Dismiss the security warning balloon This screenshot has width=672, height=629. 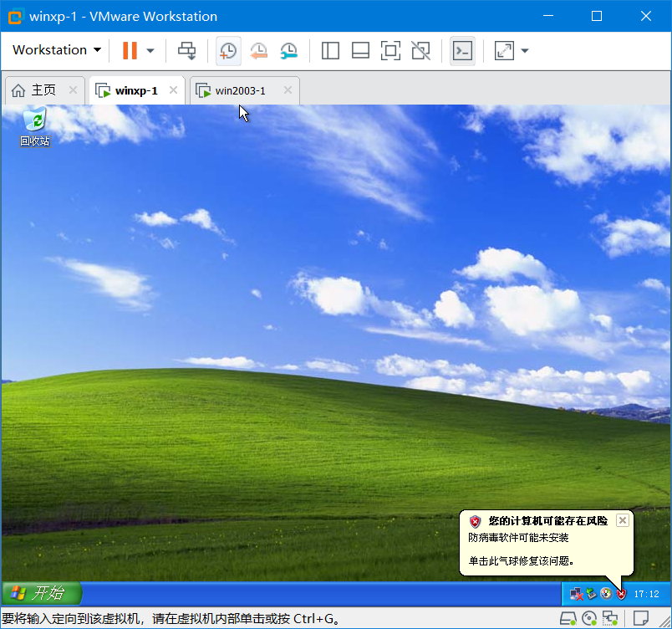click(623, 520)
